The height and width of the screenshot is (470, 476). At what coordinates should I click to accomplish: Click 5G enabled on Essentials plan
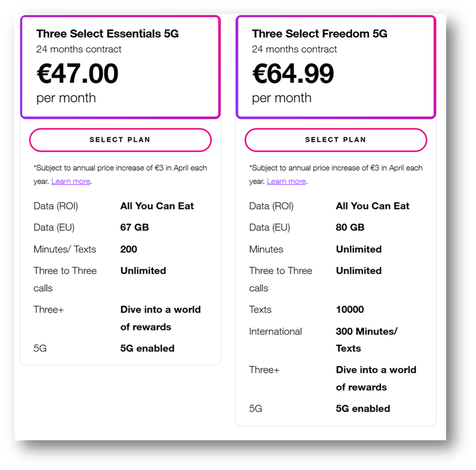coord(147,348)
